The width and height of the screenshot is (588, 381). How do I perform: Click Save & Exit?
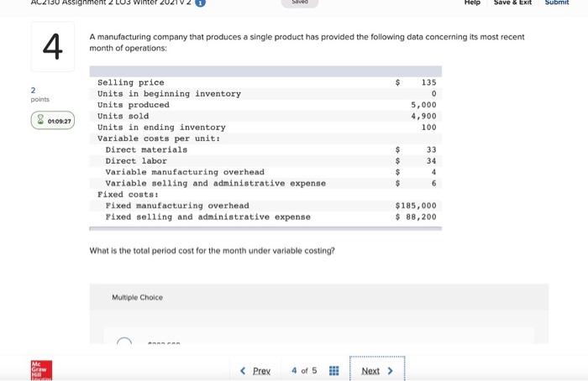click(x=512, y=3)
